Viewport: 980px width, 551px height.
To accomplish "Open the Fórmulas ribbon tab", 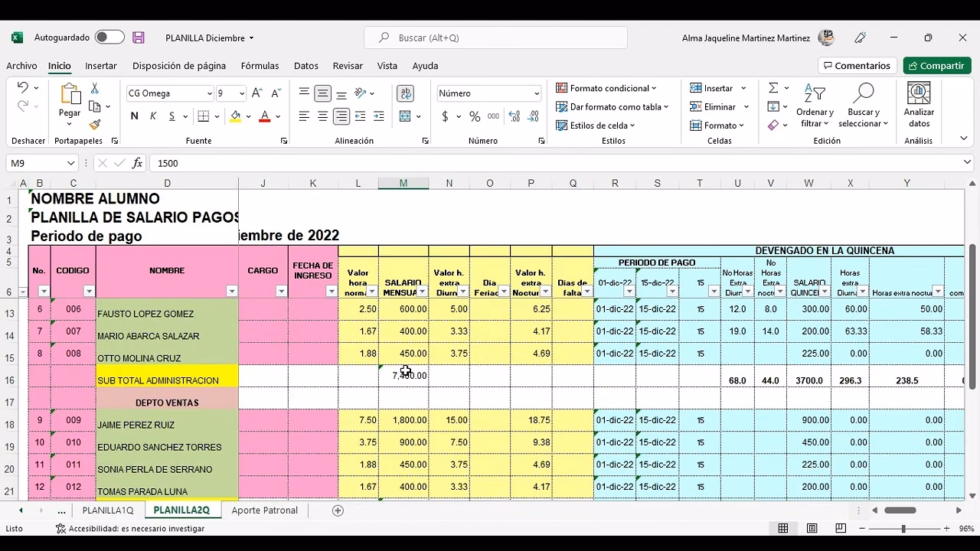I will 260,66.
